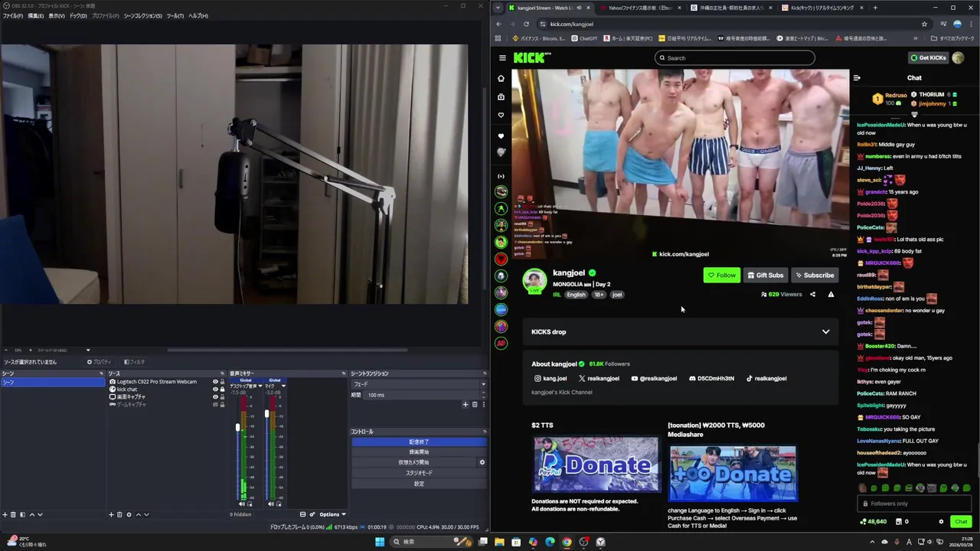
Task: Add a new source in OBS Sources panel
Action: click(111, 514)
